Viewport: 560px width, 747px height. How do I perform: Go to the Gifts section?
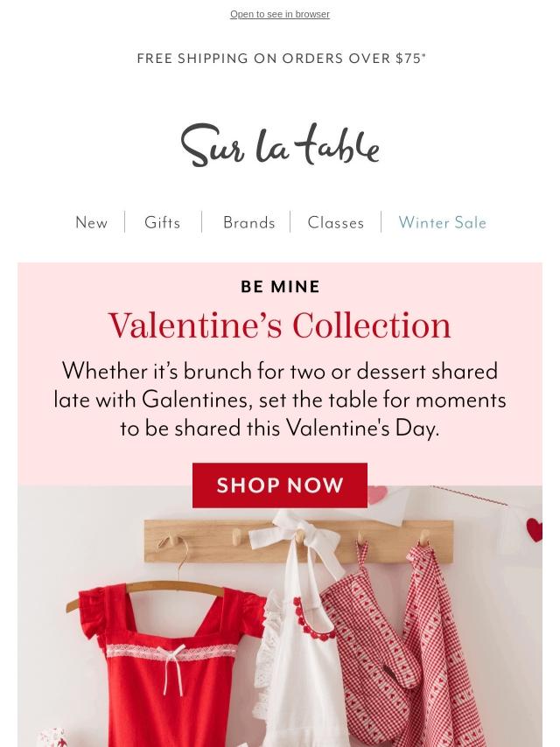pos(163,223)
